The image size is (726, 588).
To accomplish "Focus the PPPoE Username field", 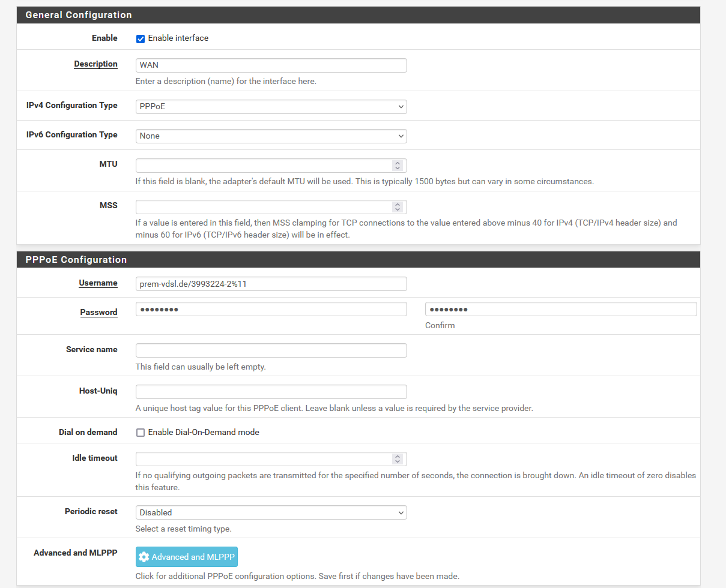I will [x=271, y=284].
